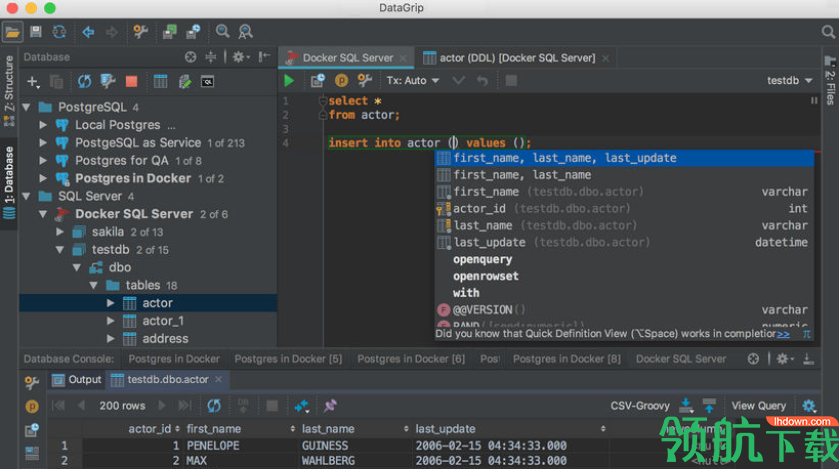The width and height of the screenshot is (839, 469).
Task: Navigate back with the blue left arrow
Action: point(88,32)
